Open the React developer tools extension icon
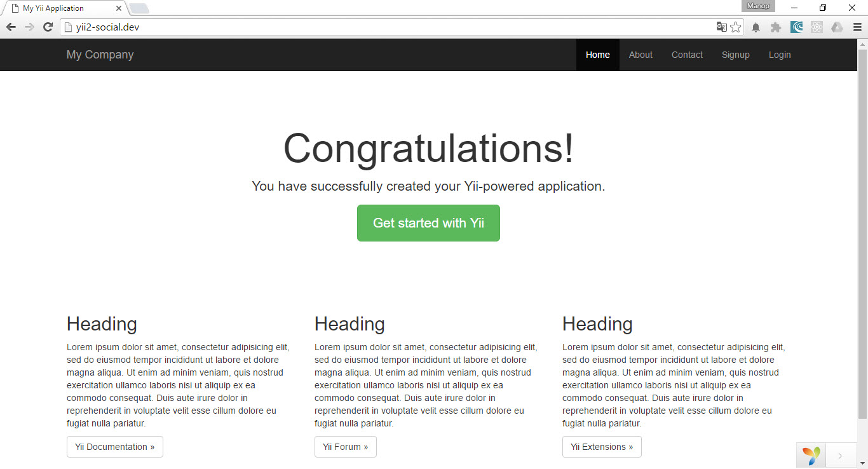 pos(817,27)
